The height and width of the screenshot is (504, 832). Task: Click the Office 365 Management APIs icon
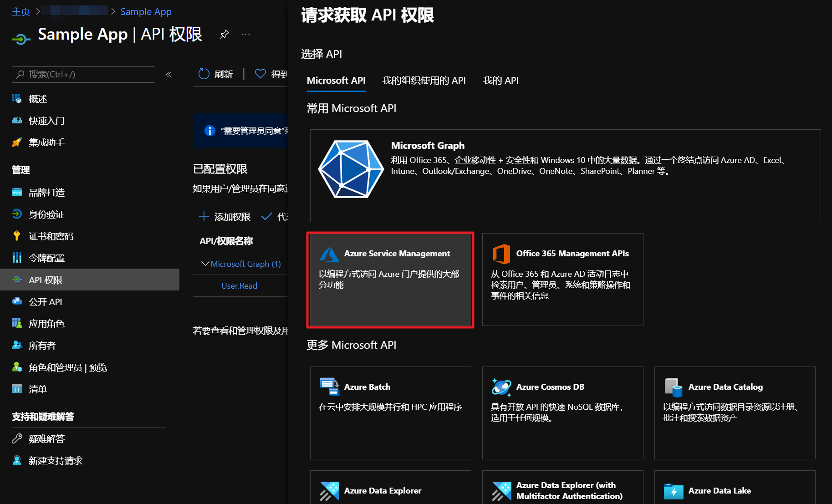501,254
